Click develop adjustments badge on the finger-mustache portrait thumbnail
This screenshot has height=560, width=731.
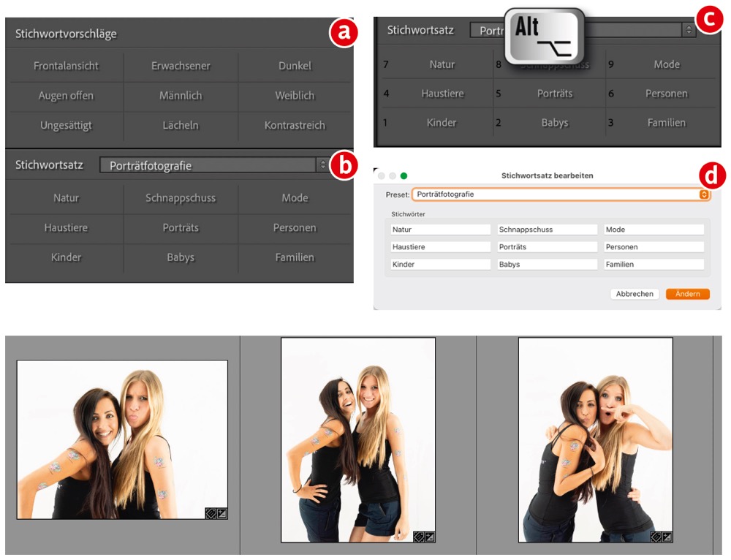click(667, 537)
